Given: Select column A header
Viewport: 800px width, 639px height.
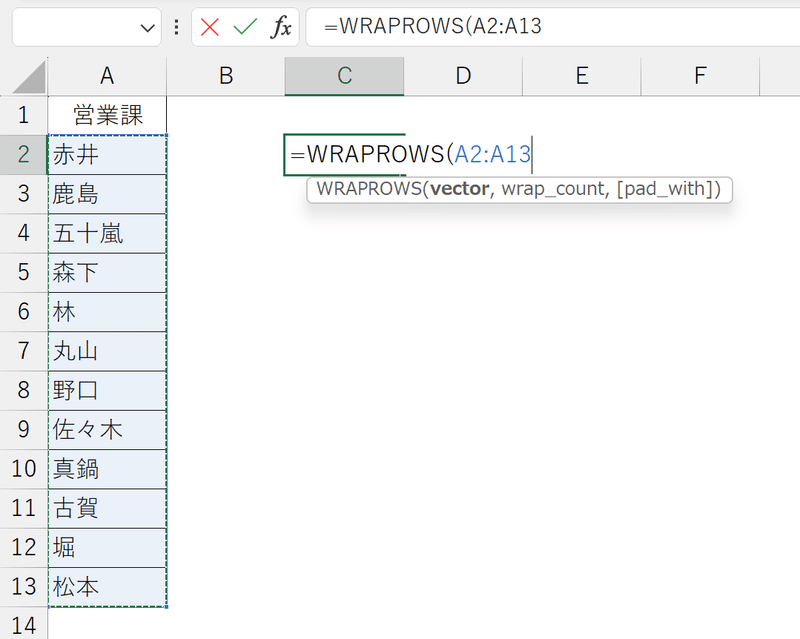Looking at the screenshot, I should click(107, 76).
